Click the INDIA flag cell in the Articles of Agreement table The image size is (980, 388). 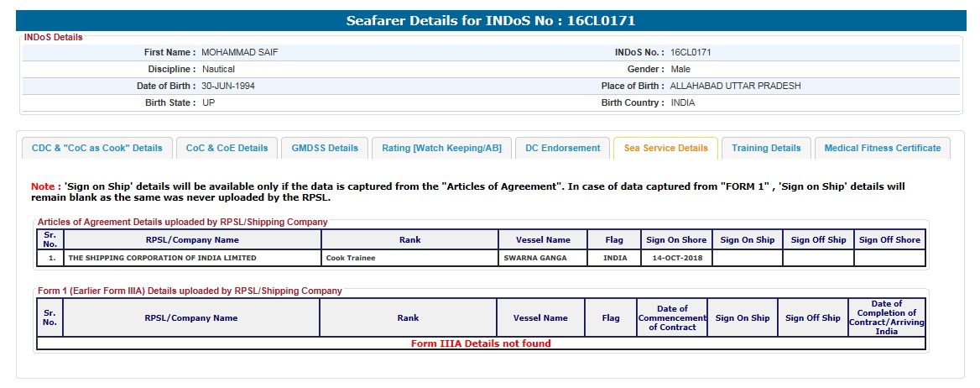614,258
